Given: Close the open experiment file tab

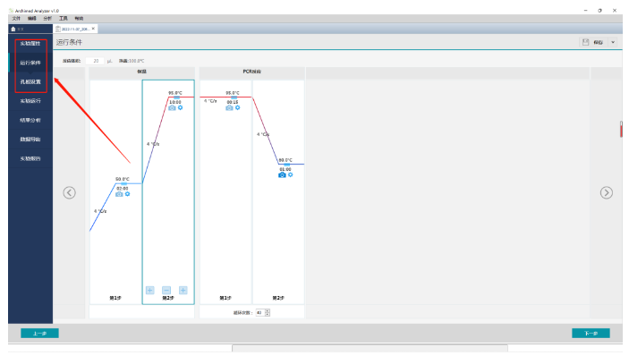Looking at the screenshot, I should pos(93,29).
